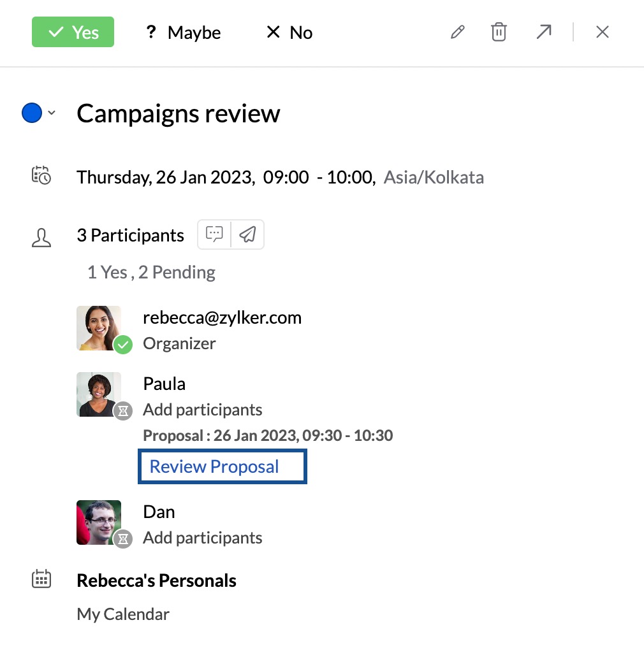Open Review Proposal link

point(223,466)
